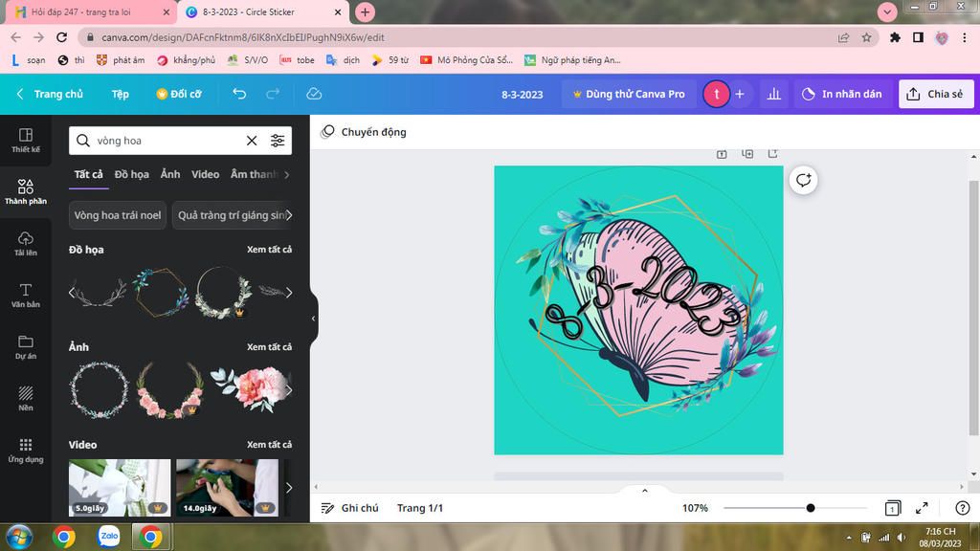
Task: Show next Video results arrow
Action: coord(289,488)
